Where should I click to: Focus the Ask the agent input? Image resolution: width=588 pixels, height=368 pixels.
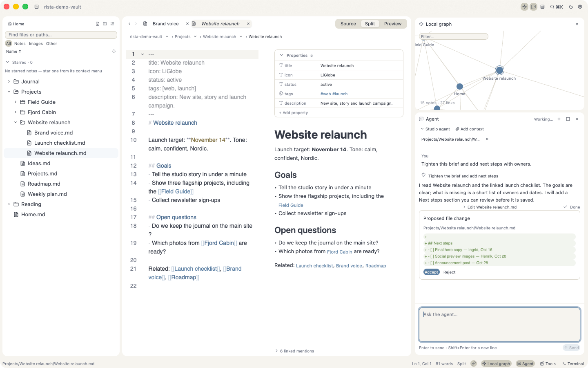pos(499,325)
